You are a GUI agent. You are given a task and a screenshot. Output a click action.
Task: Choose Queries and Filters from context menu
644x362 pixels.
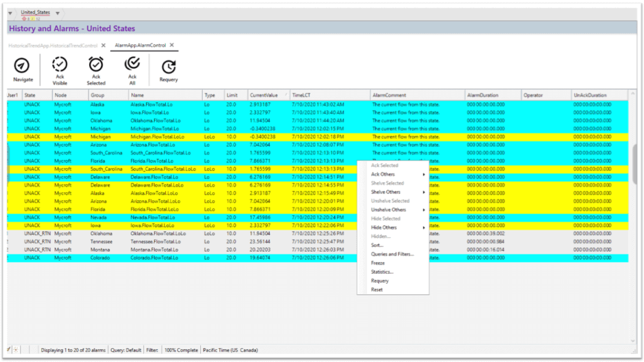(x=392, y=254)
